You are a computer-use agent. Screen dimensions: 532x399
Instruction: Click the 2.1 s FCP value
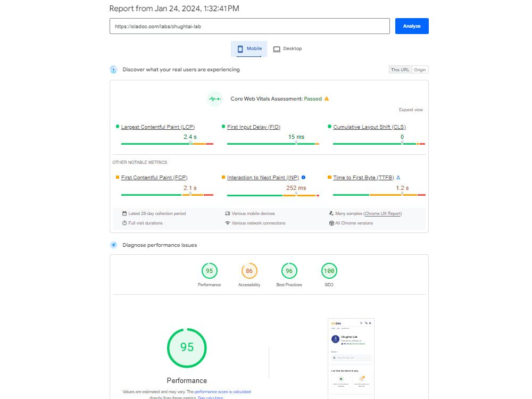tap(190, 188)
